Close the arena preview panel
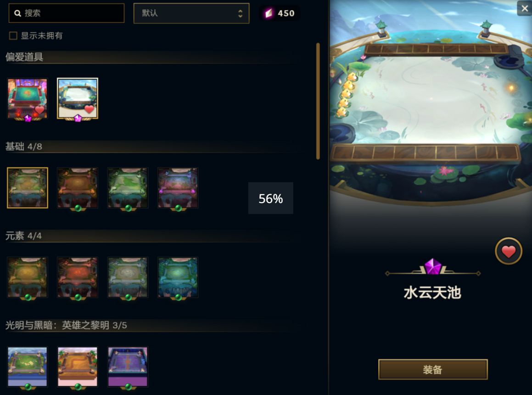The height and width of the screenshot is (395, 532). pos(525,8)
